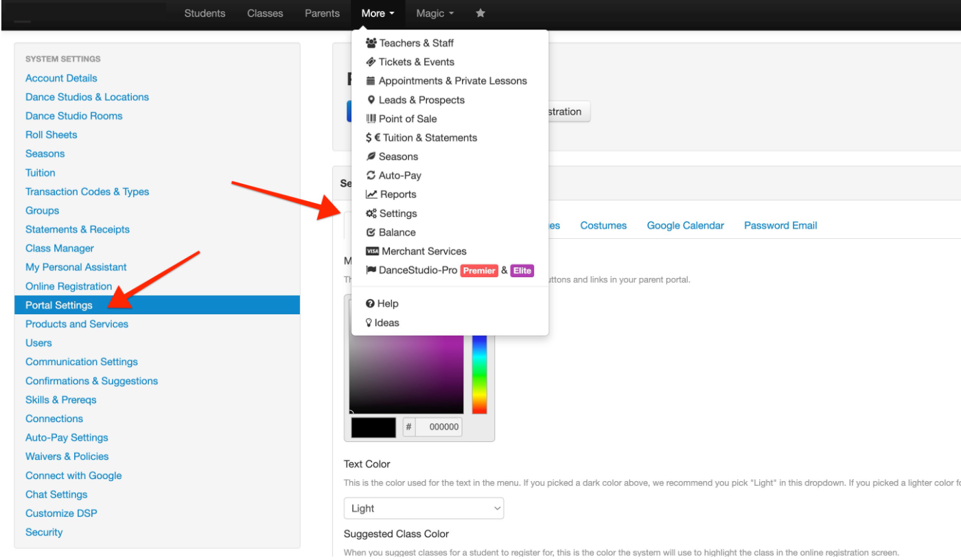Select Portal Settings in sidebar
This screenshot has width=961, height=560.
157,305
